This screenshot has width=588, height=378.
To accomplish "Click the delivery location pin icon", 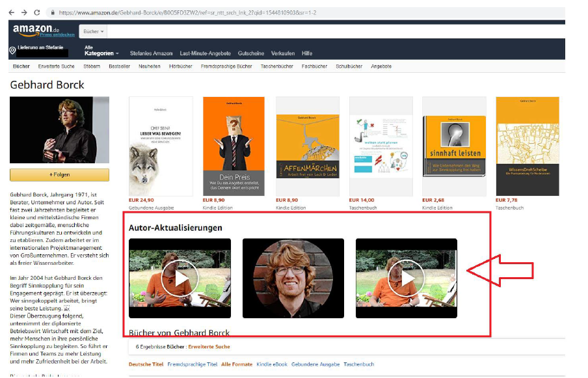I will coord(12,50).
